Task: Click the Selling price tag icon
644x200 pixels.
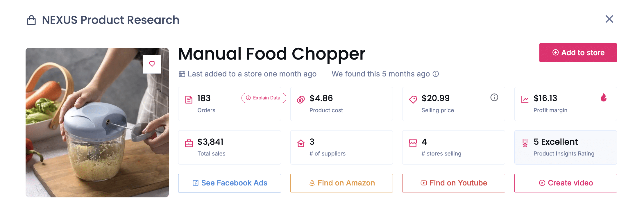Action: pos(413,99)
